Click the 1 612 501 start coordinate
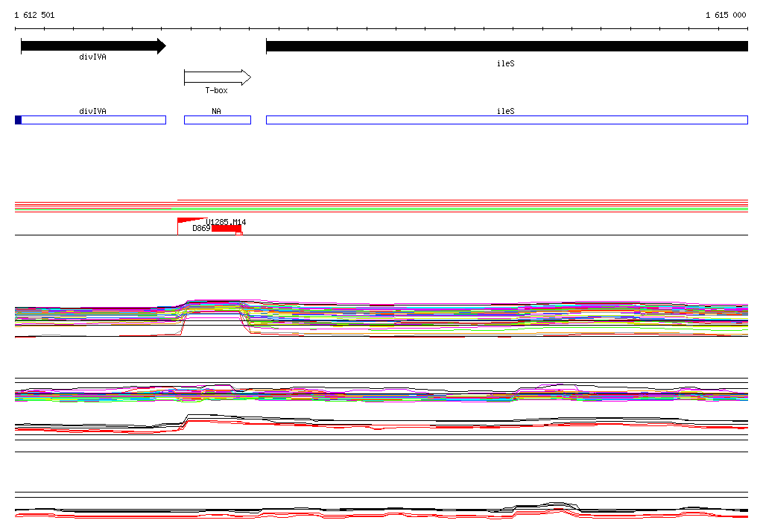This screenshot has height=532, width=763. (x=34, y=15)
